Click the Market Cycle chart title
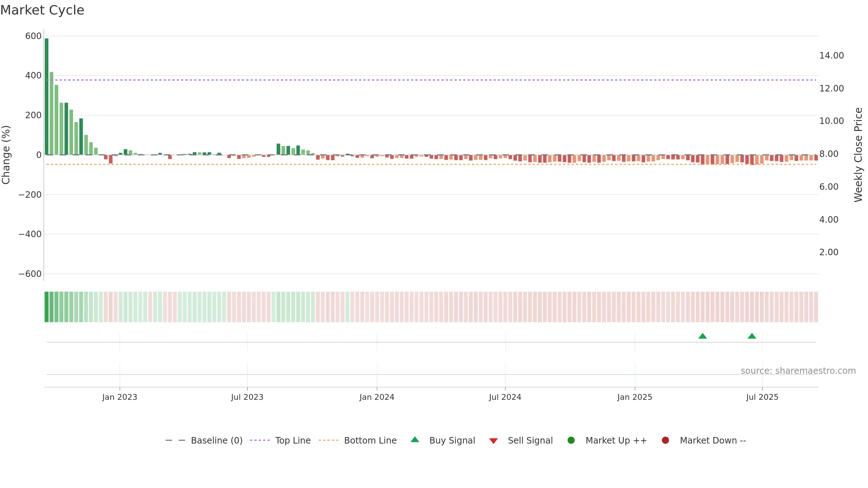 tap(42, 10)
